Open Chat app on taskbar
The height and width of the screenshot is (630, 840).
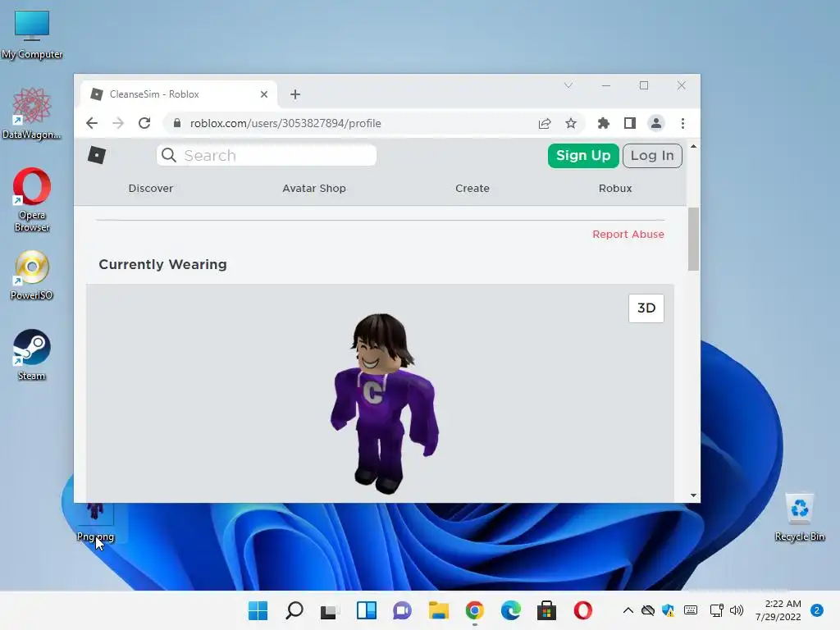point(402,610)
